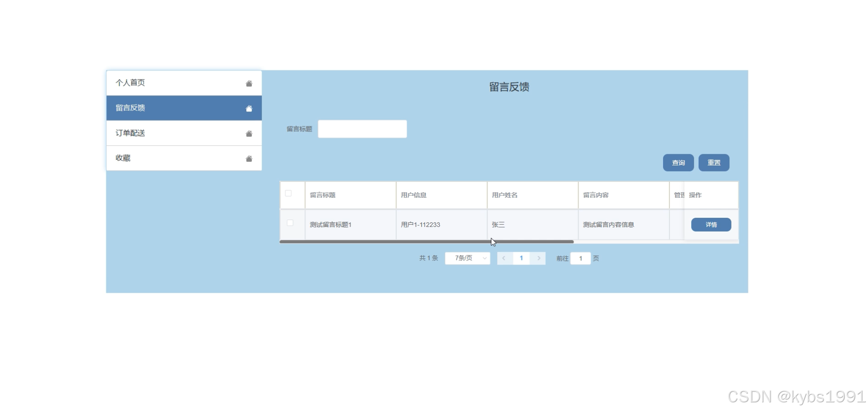
Task: Open the 7条/页 page size dropdown
Action: 468,258
